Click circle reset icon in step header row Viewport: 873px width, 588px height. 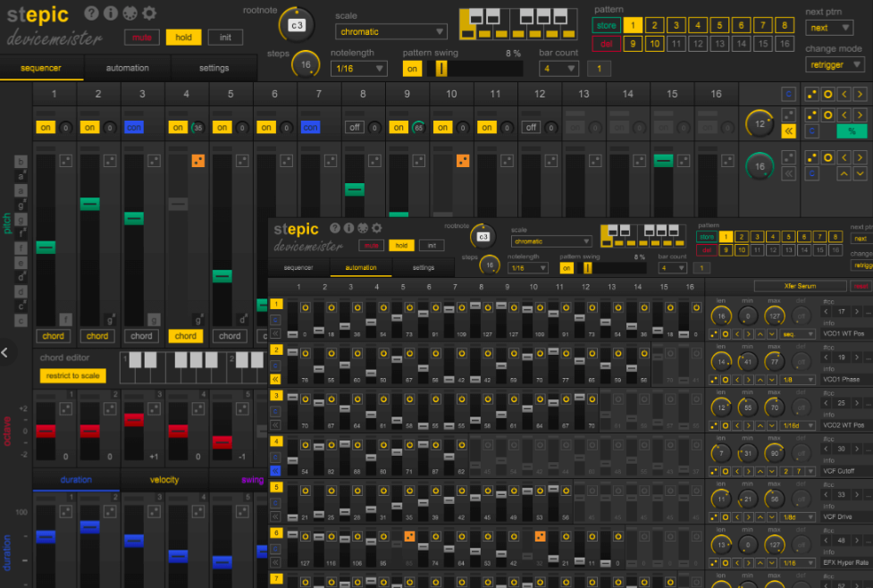point(828,94)
